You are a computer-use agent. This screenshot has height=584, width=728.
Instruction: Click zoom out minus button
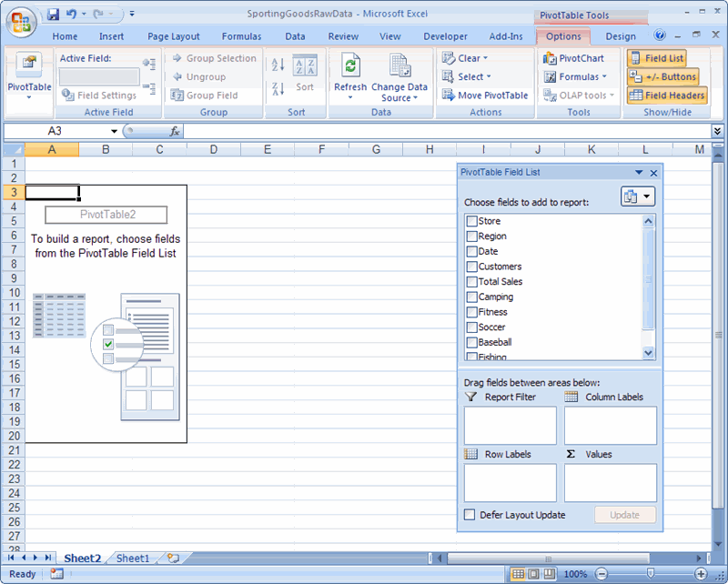(x=602, y=574)
